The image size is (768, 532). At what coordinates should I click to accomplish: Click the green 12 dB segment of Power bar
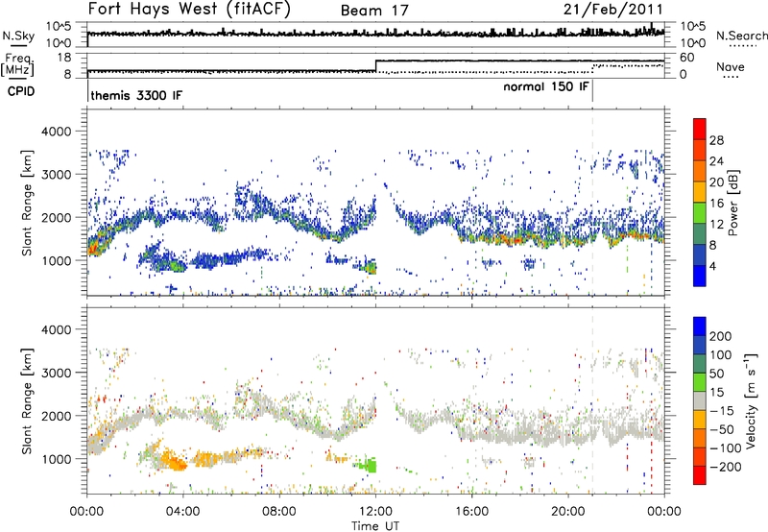700,212
